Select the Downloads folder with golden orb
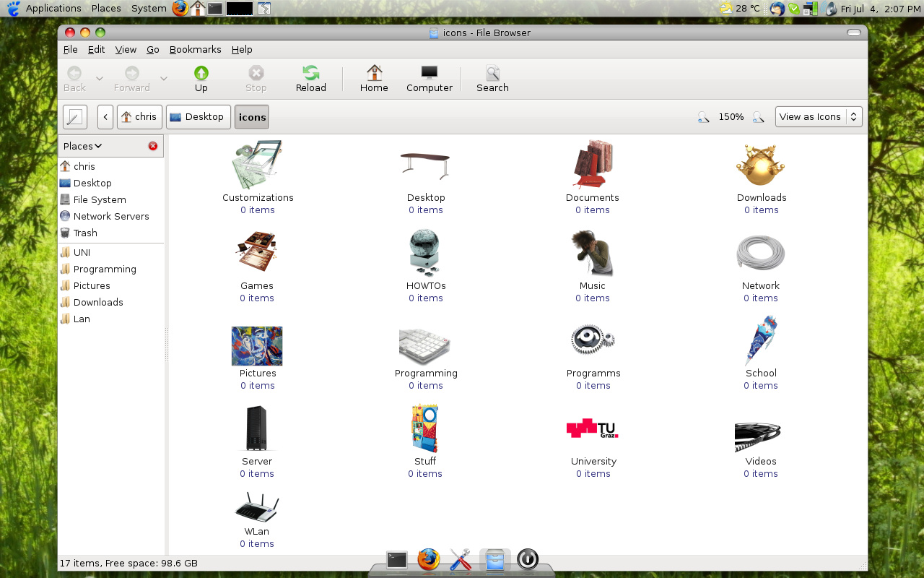 coord(761,165)
